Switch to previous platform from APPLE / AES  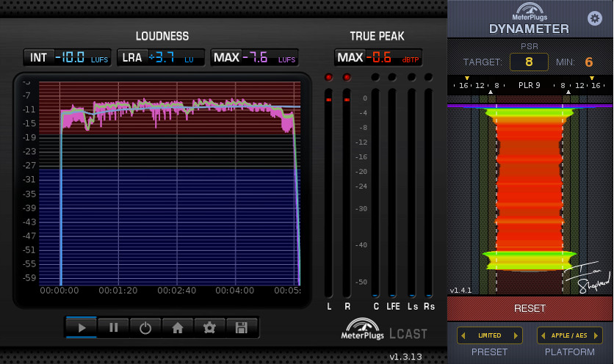click(543, 335)
